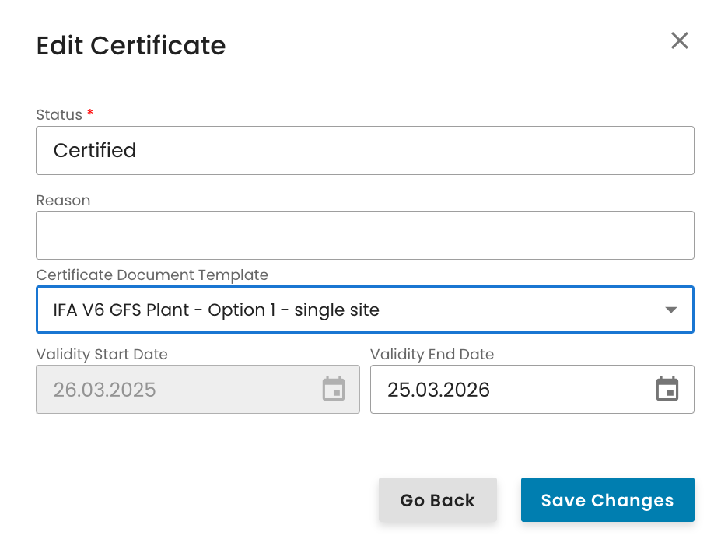Open the Status field showing Certified
The image size is (728, 560).
point(364,151)
